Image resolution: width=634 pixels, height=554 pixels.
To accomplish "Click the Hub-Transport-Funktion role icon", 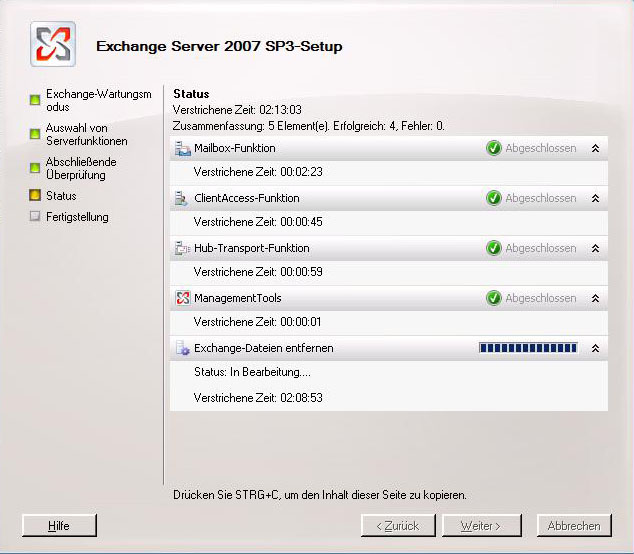I will (182, 248).
